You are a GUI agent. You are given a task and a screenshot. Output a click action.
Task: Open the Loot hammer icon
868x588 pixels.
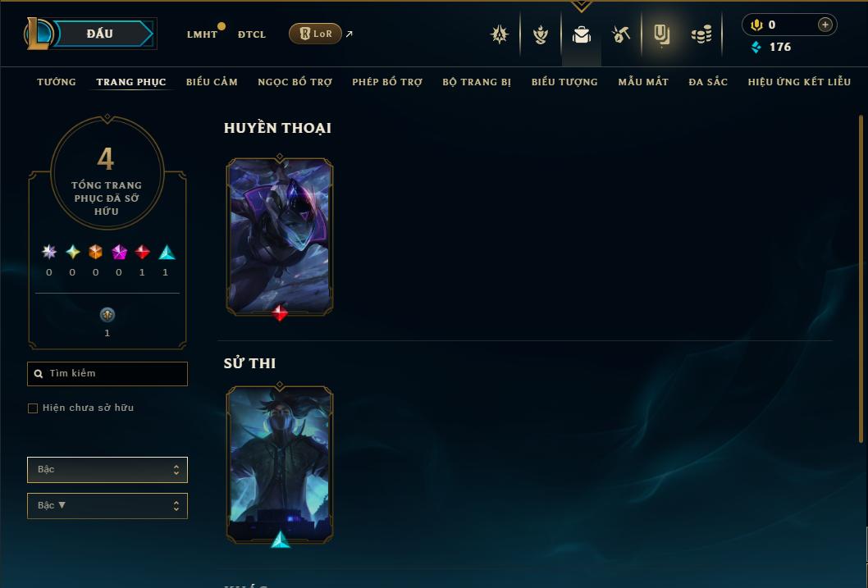coord(620,34)
